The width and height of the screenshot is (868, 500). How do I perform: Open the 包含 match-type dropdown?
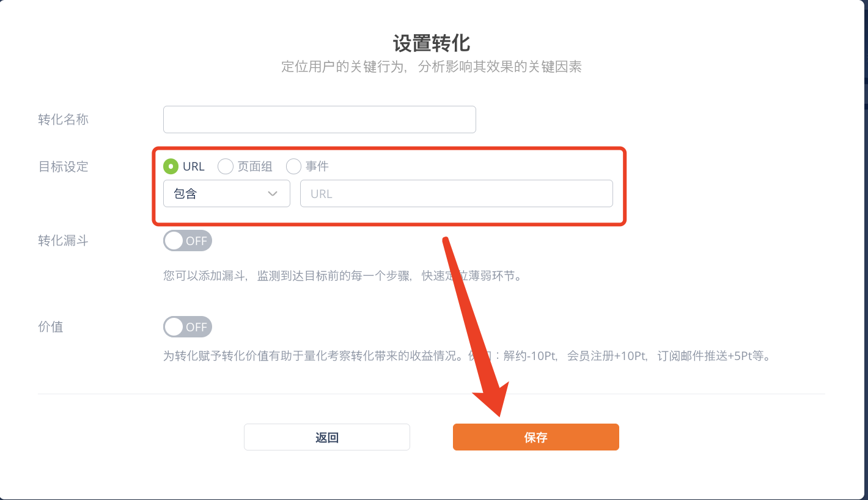[x=226, y=193]
